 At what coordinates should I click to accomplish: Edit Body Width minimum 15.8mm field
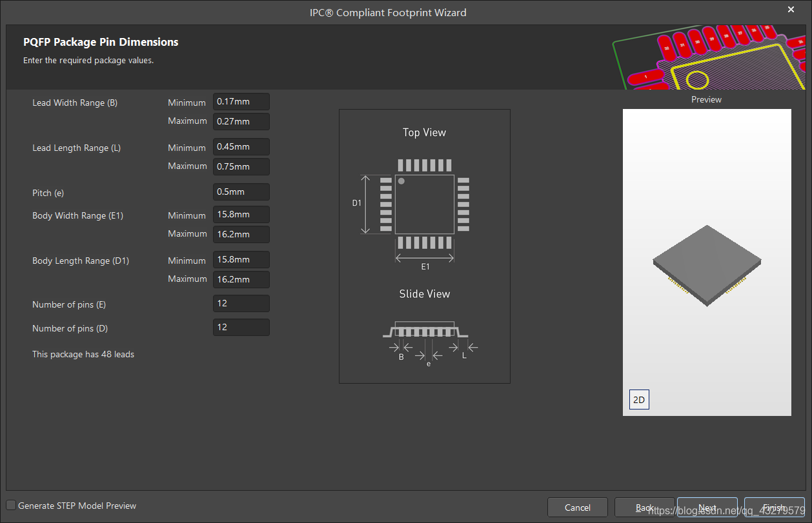[241, 215]
